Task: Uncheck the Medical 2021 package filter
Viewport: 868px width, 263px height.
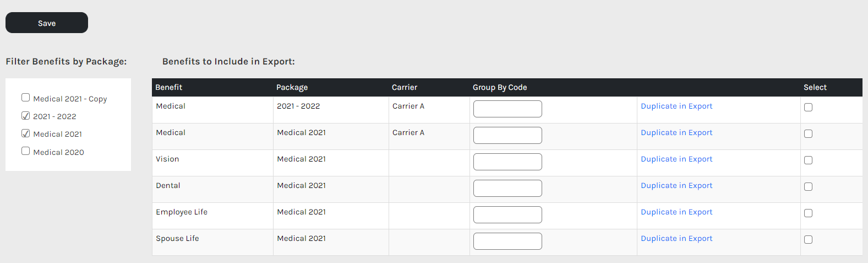Action: (25, 133)
